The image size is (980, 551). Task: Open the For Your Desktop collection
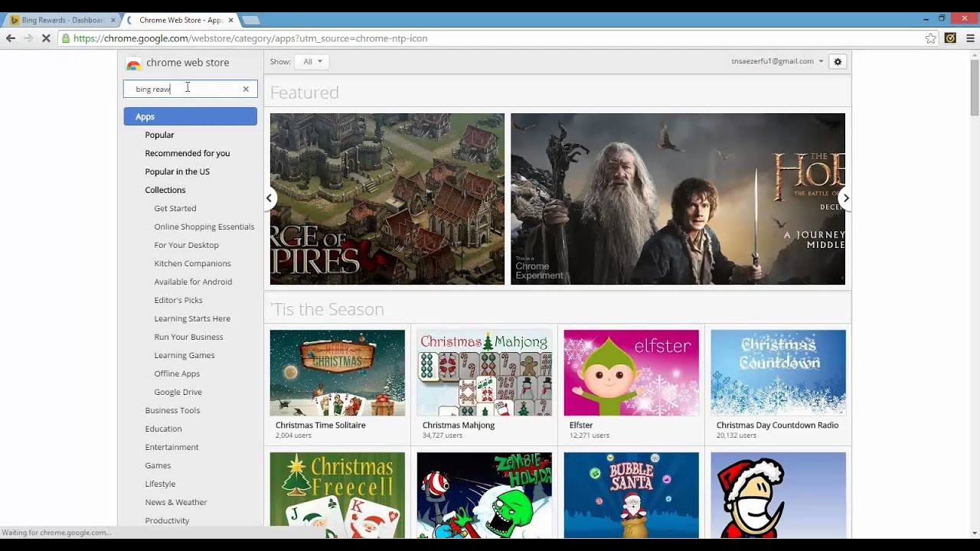[186, 245]
